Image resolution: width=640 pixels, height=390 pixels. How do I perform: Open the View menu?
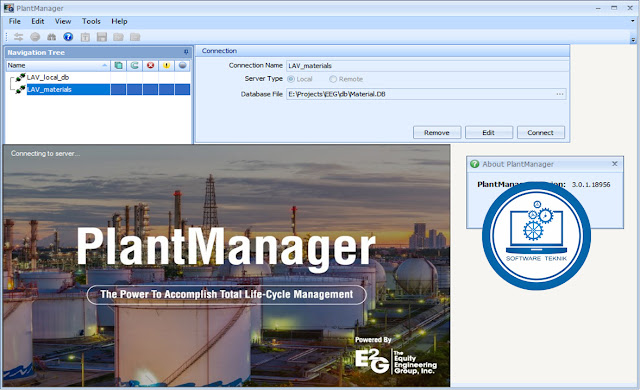pos(63,21)
